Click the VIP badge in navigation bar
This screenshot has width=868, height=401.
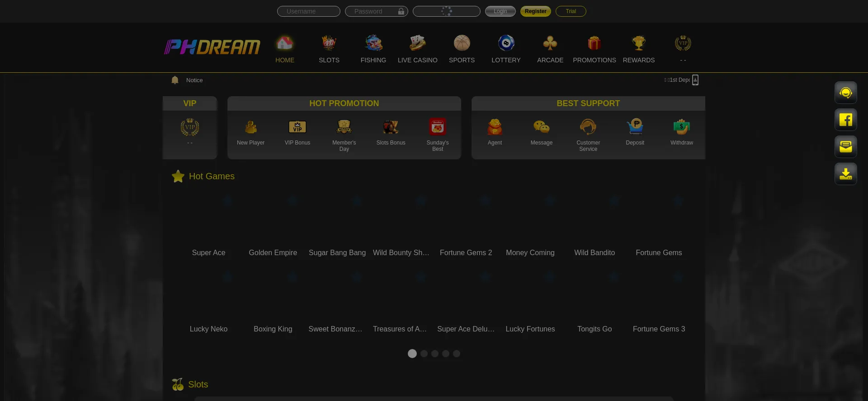click(x=683, y=43)
